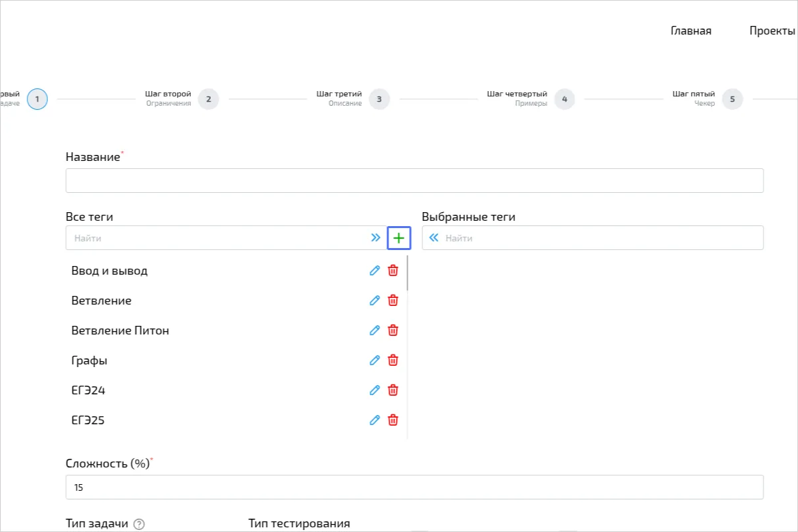
Task: Remove all selected tags with left double-chevron
Action: 434,238
